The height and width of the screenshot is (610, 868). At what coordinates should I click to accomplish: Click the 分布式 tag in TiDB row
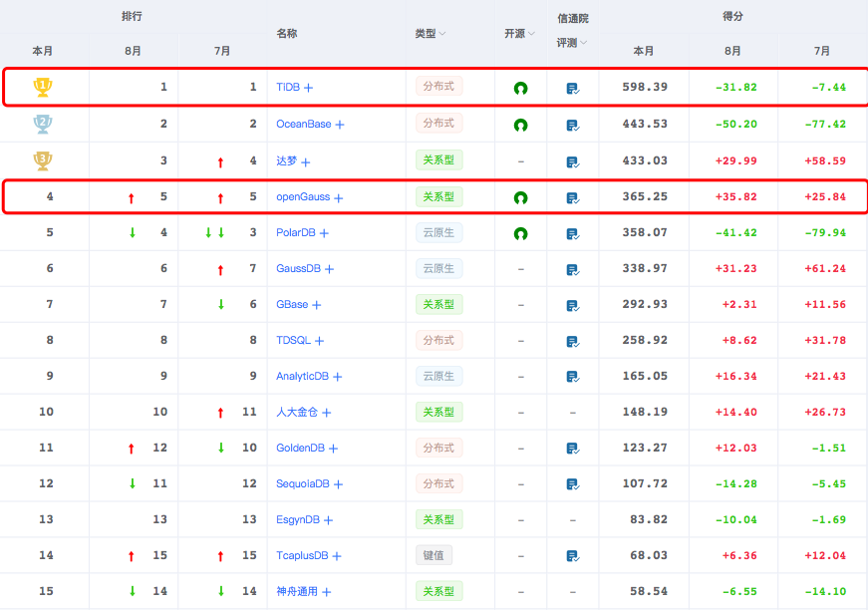point(438,87)
